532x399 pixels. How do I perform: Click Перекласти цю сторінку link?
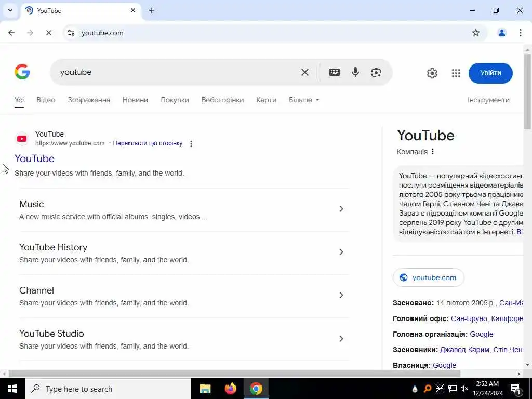(148, 143)
